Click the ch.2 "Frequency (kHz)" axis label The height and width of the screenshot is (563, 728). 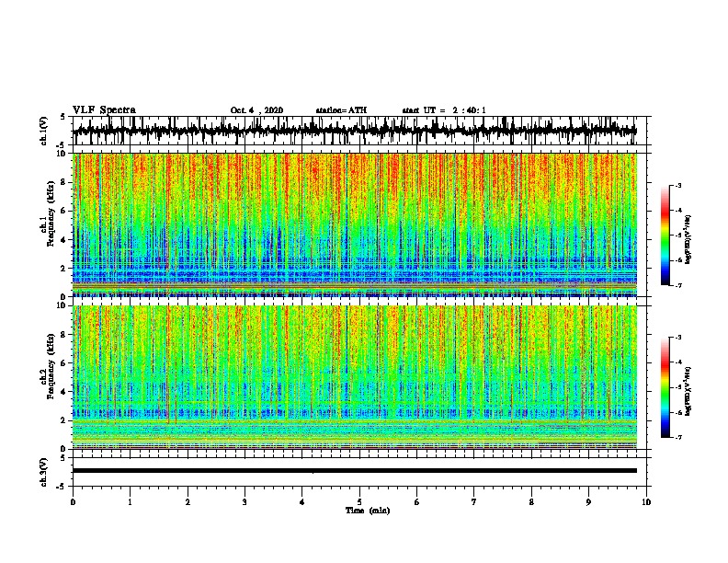(x=51, y=366)
